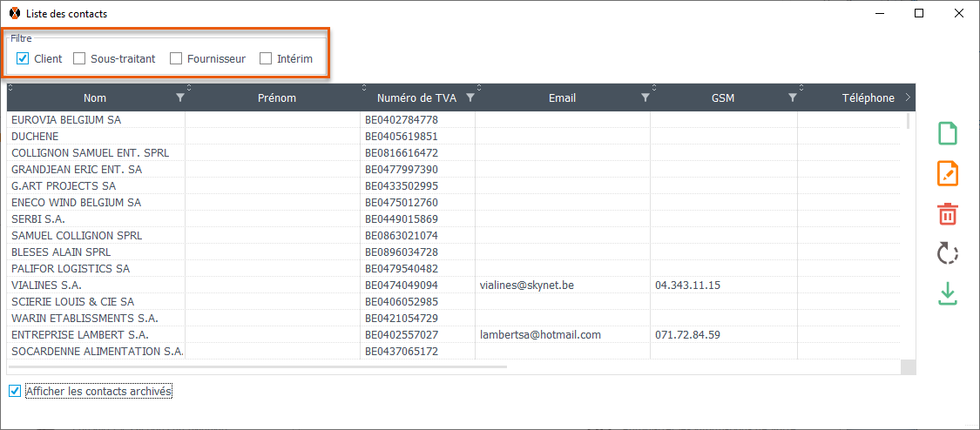Viewport: 980px width, 430px height.
Task: Open filter dropdown on Numéro de TVA column
Action: tap(470, 98)
